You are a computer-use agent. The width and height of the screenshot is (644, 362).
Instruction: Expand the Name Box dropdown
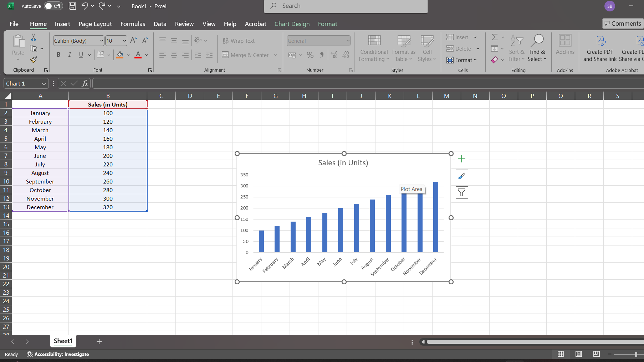pyautogui.click(x=44, y=84)
